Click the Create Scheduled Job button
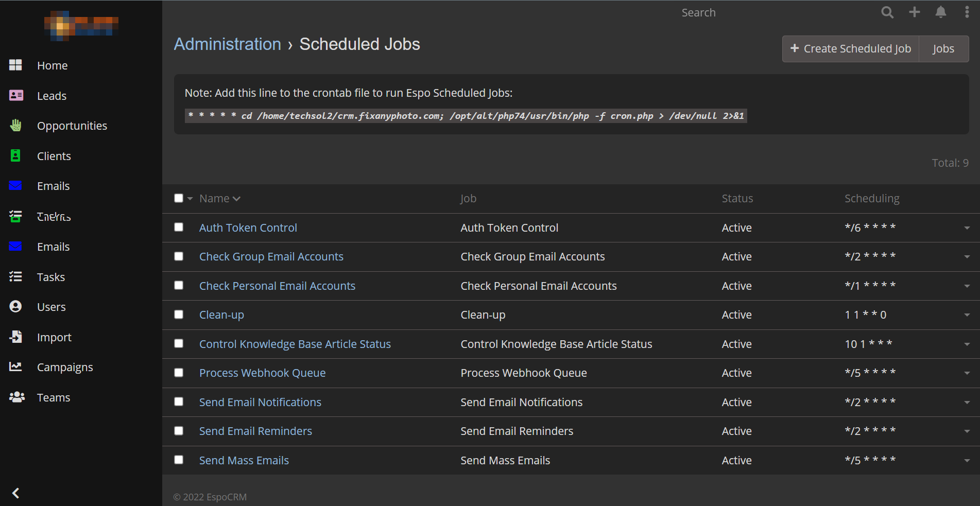980x506 pixels. 851,49
